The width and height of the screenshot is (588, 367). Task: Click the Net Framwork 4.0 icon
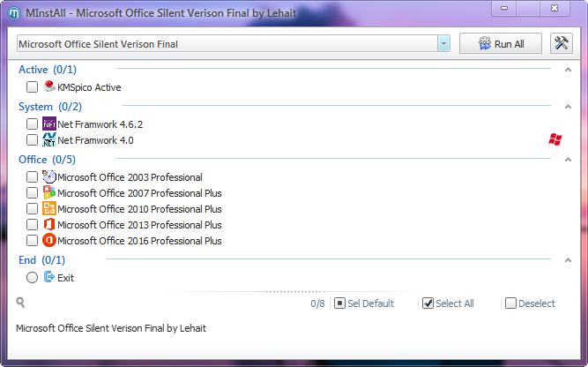49,139
